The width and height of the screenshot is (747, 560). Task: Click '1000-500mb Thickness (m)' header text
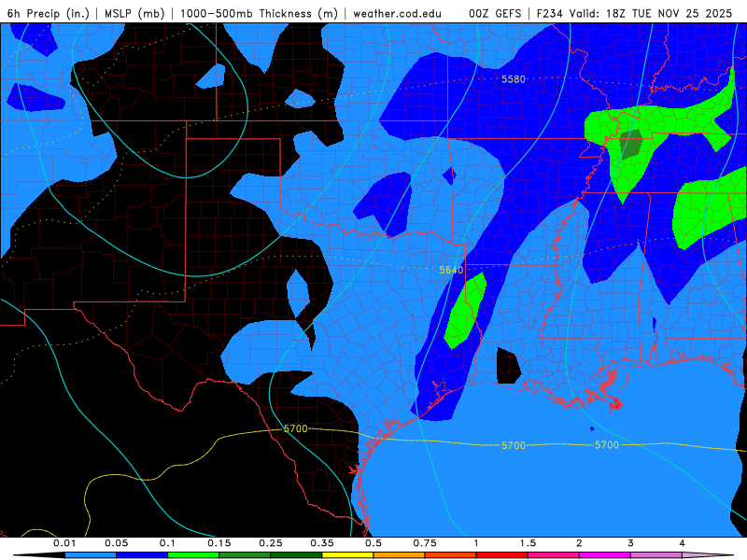[x=259, y=13]
